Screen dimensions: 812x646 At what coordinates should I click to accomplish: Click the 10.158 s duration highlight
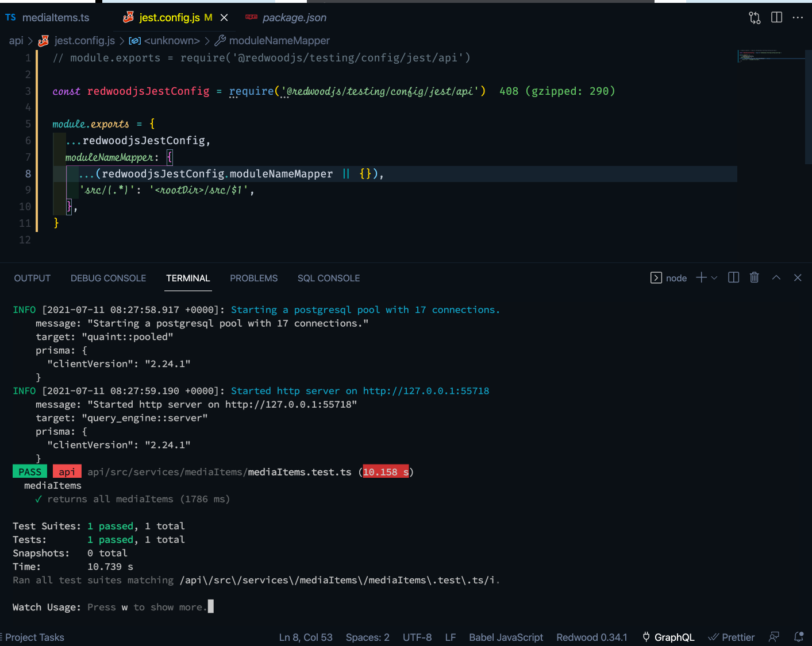(386, 472)
